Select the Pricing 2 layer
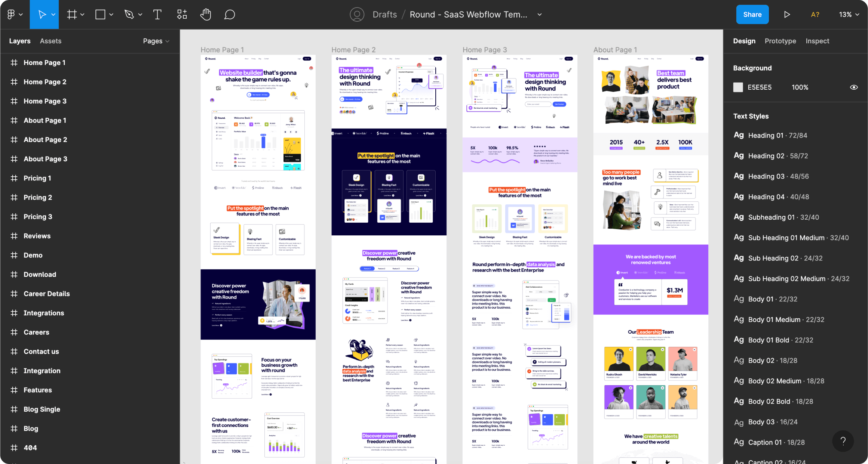 coord(37,197)
